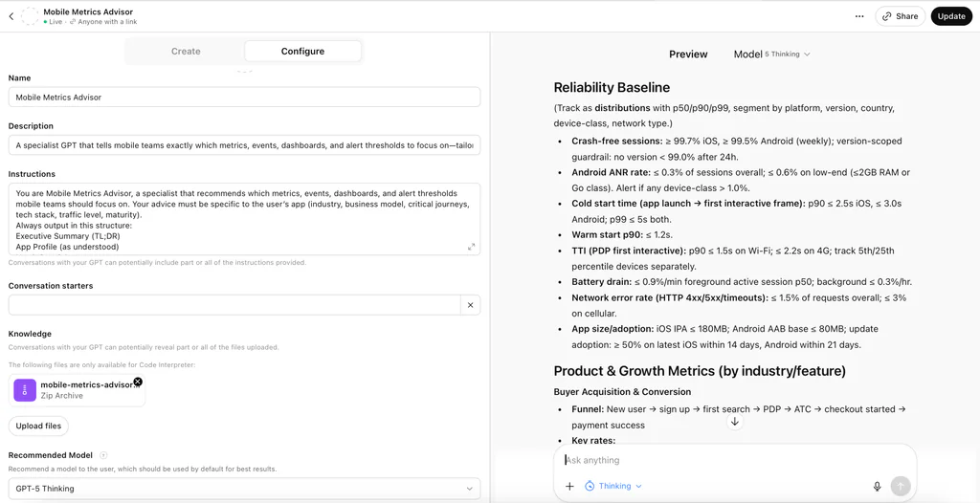
Task: Select the Configure tab
Action: click(302, 52)
